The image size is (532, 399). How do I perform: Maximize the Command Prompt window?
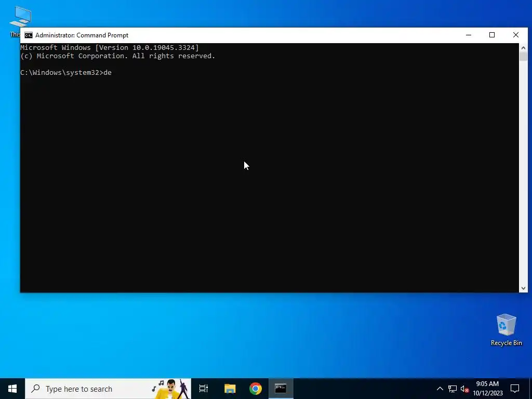(492, 35)
